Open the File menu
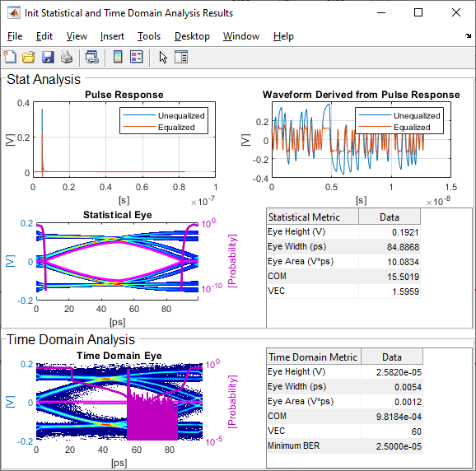Image resolution: width=476 pixels, height=471 pixels. coord(15,36)
